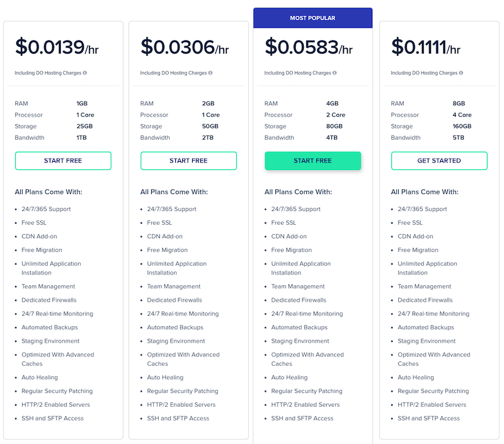The width and height of the screenshot is (504, 444).
Task: Click info icon on $0.0139/hr plan
Action: coord(85,73)
